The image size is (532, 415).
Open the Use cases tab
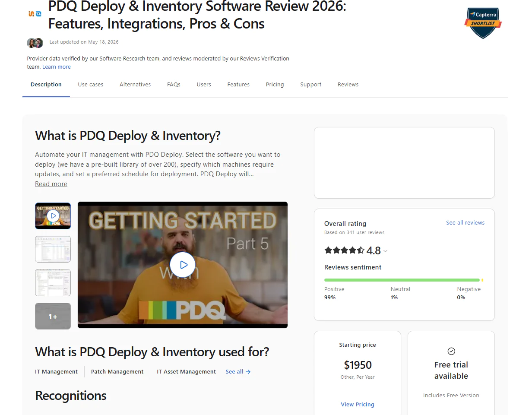[91, 85]
